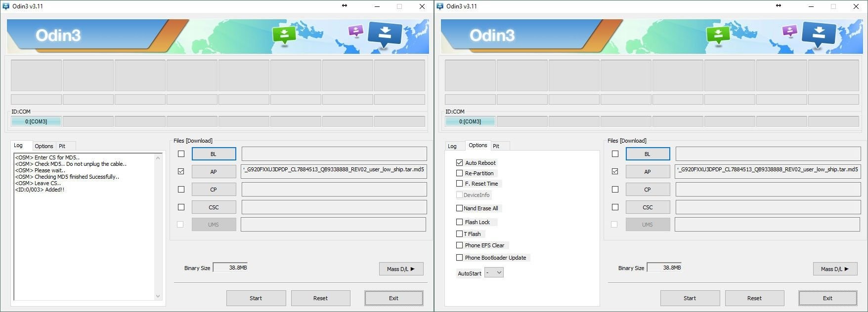Viewport: 868px width, 312px height.
Task: Click the BL file path field in the Options-view window
Action: click(x=768, y=154)
